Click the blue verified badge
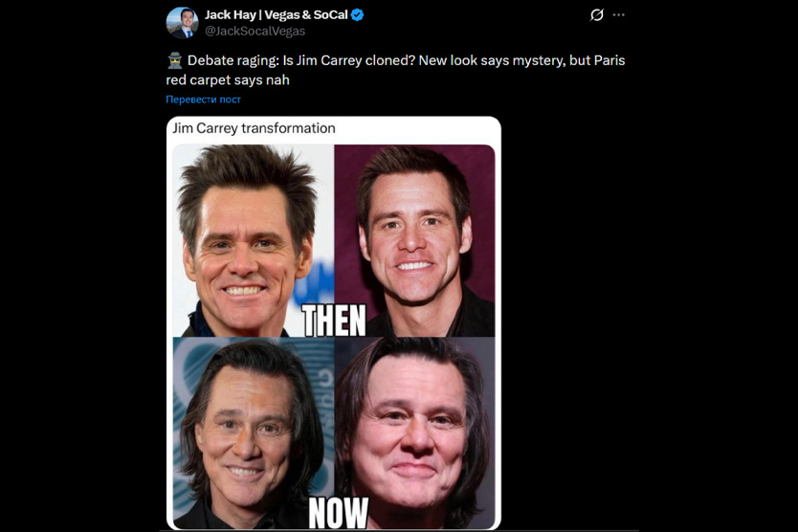 pos(357,15)
